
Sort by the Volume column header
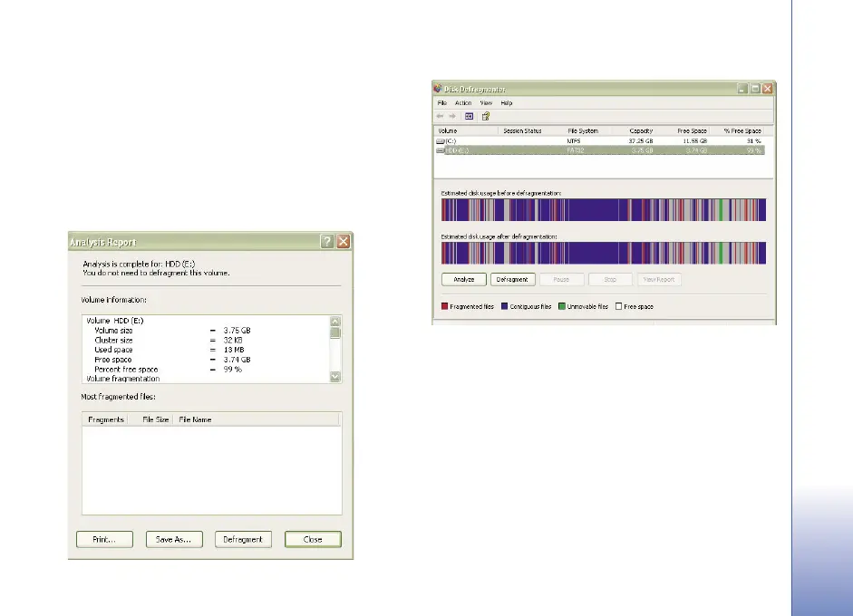pyautogui.click(x=466, y=131)
